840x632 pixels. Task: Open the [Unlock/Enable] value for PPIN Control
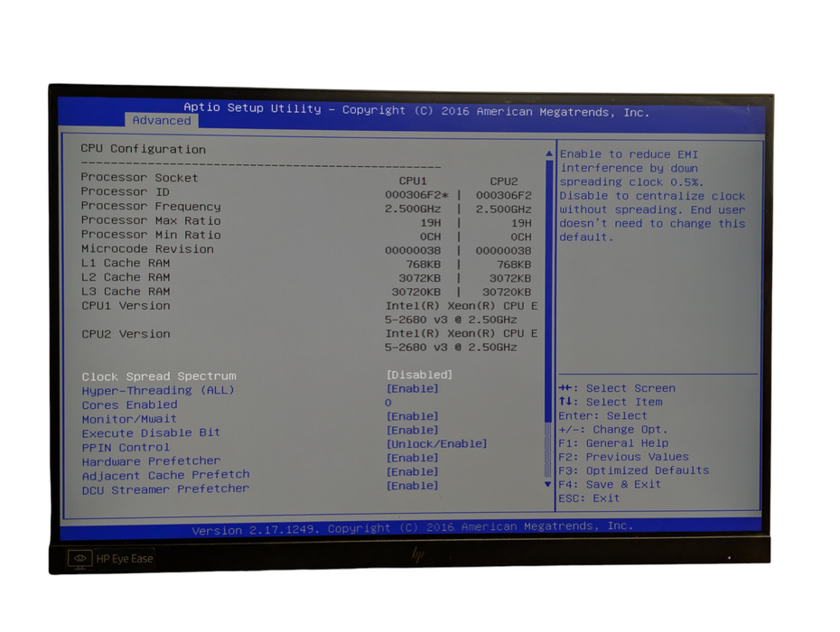436,444
